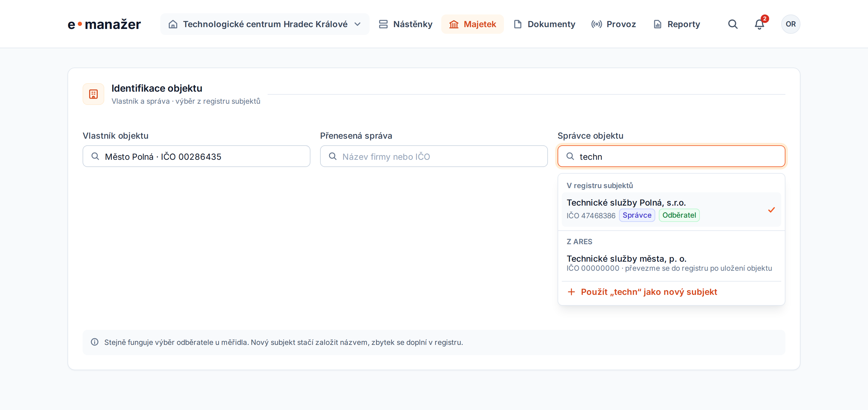Go to Dokumenty
The width and height of the screenshot is (868, 410).
point(544,24)
